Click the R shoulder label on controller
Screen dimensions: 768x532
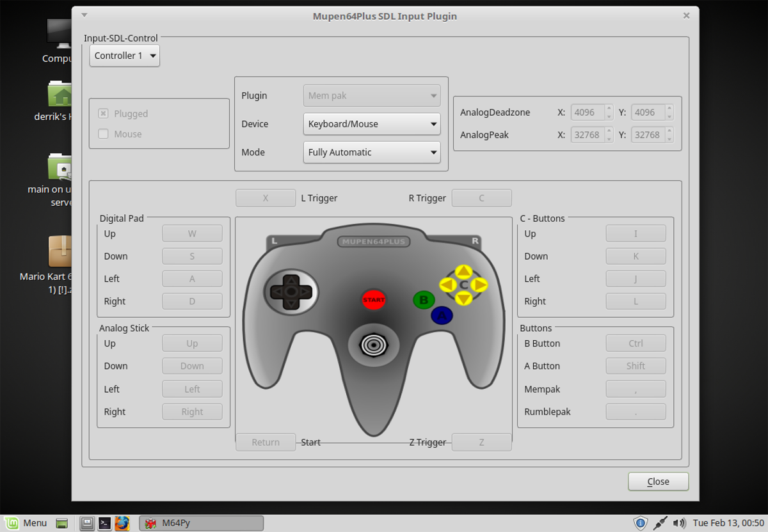(475, 241)
